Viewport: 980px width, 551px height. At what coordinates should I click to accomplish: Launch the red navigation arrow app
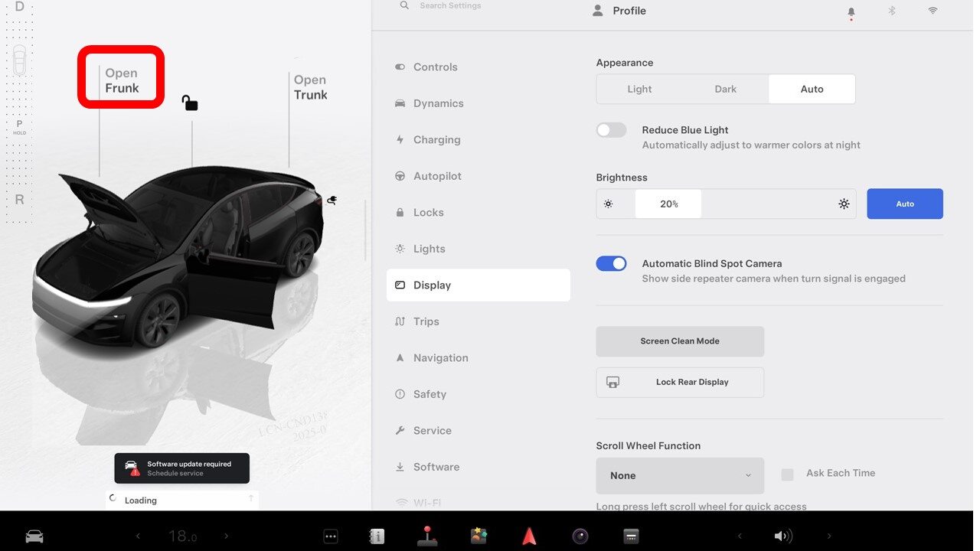tap(529, 536)
